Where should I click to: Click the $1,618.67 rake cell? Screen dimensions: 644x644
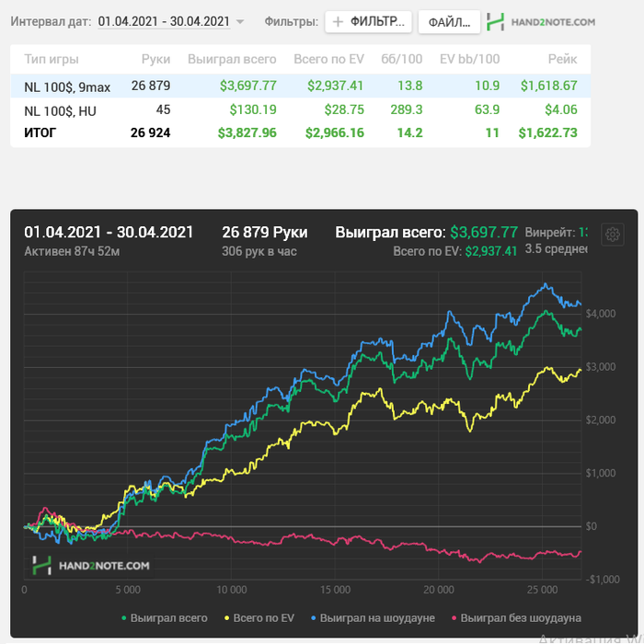point(548,86)
